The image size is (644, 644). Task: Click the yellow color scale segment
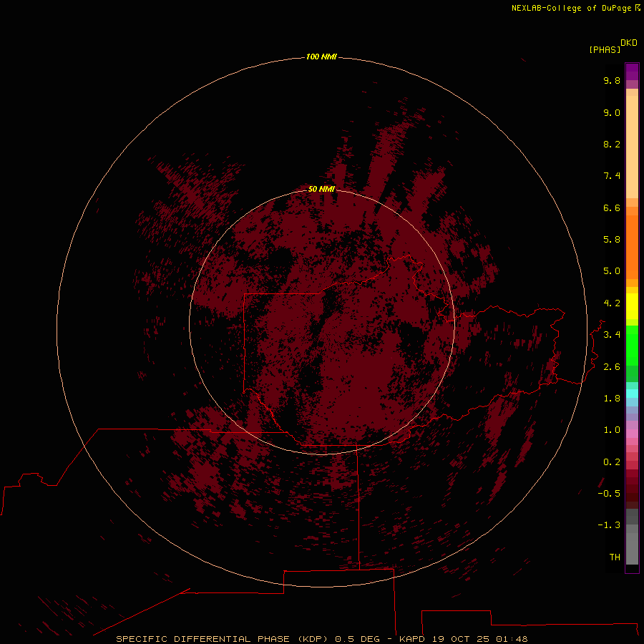click(632, 306)
